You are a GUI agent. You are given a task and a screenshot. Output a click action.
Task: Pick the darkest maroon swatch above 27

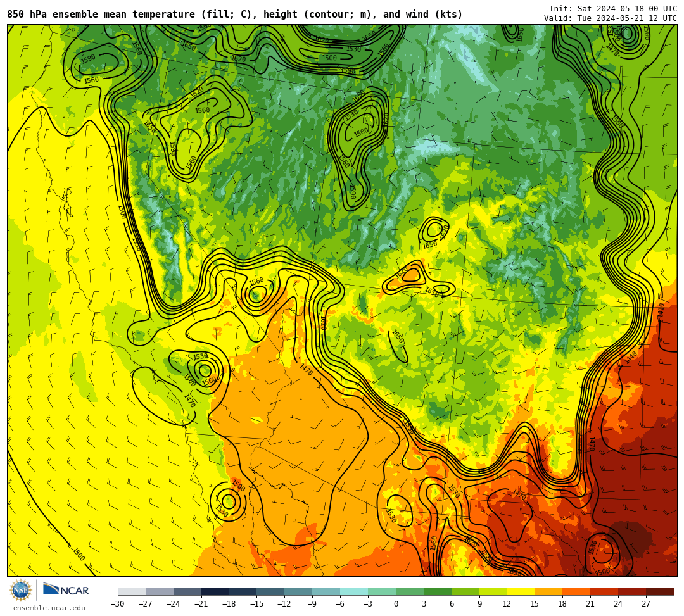[x=660, y=591]
